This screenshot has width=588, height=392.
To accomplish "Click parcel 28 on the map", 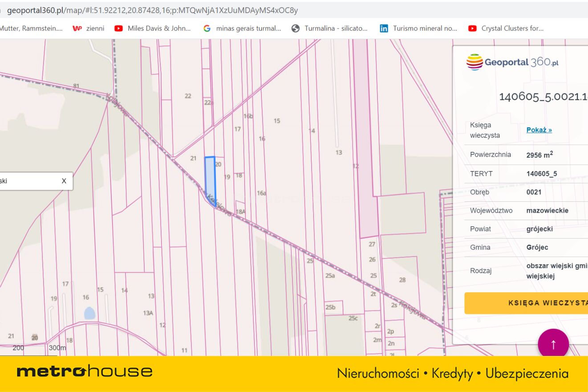I will coord(402,280).
